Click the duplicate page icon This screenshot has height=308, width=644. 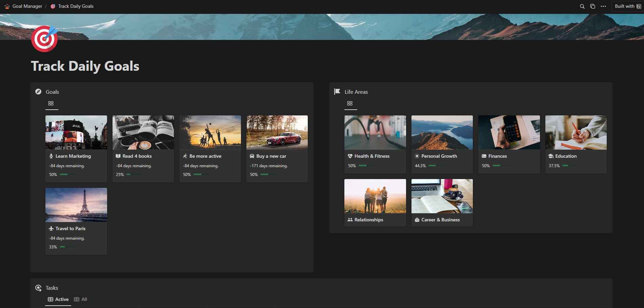click(x=592, y=6)
